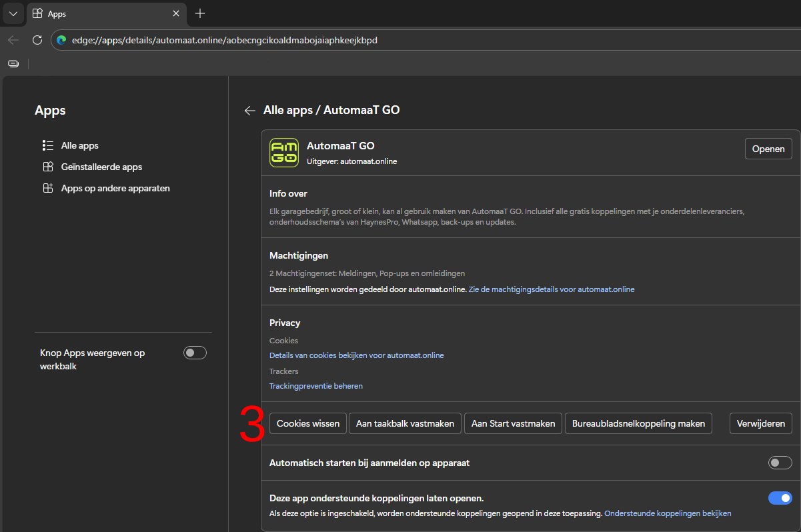Screen dimensions: 801x532
Task: Reload the page with refresh icon
Action: 37,40
